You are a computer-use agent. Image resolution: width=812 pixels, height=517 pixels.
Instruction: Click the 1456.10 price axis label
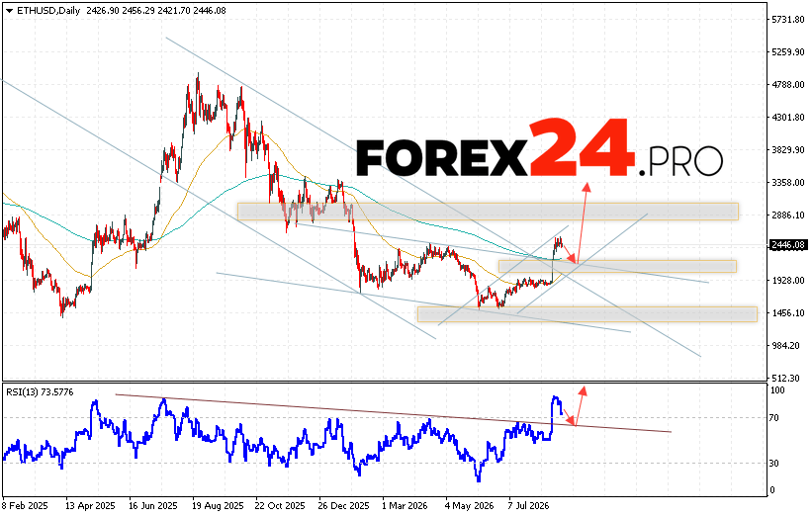click(x=788, y=313)
